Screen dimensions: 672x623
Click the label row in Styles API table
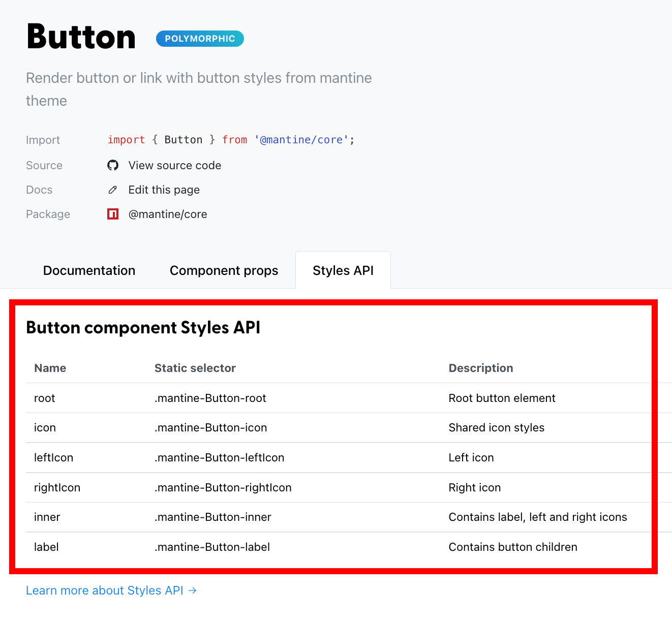tap(46, 547)
